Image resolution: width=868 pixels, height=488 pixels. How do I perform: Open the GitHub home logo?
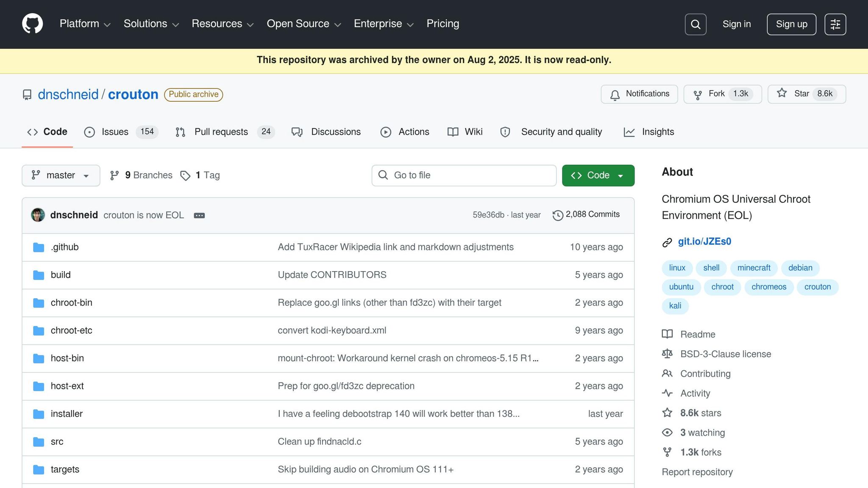33,24
